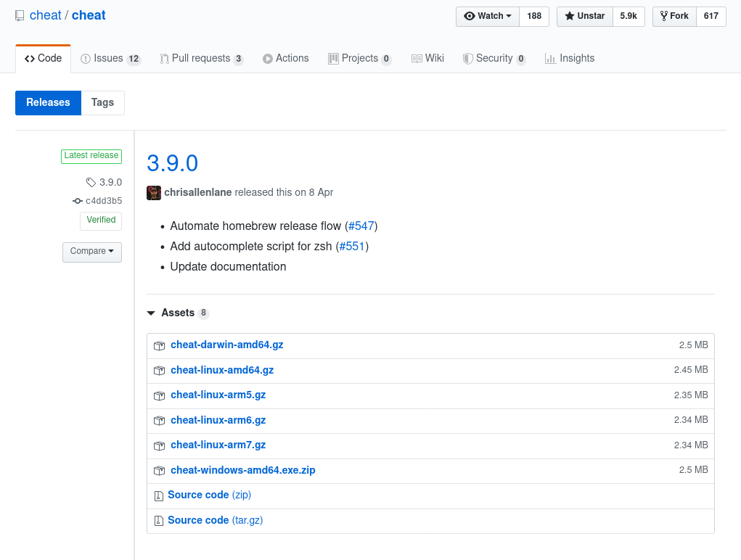The height and width of the screenshot is (560, 741).
Task: Open the Projects tab
Action: 360,59
